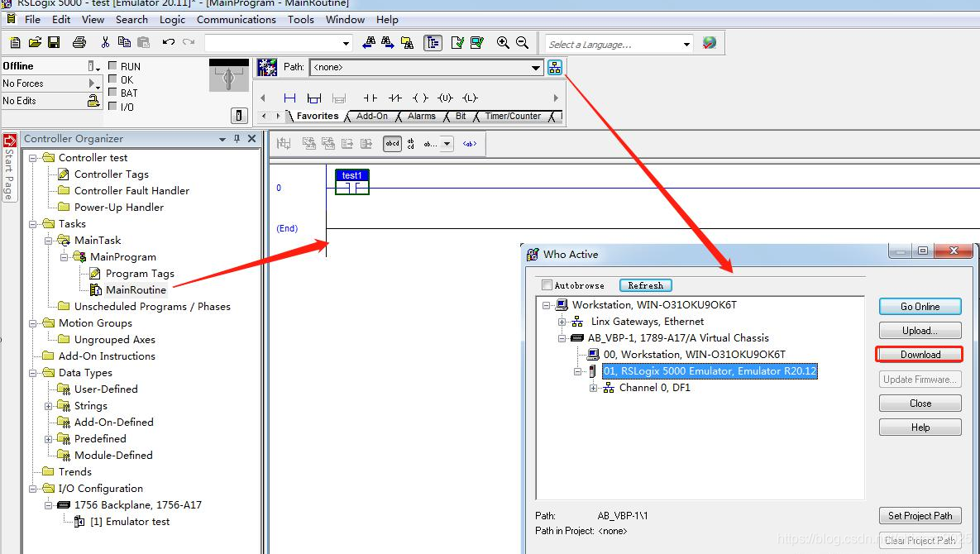Select Controller Tags in the organizer

click(x=112, y=174)
